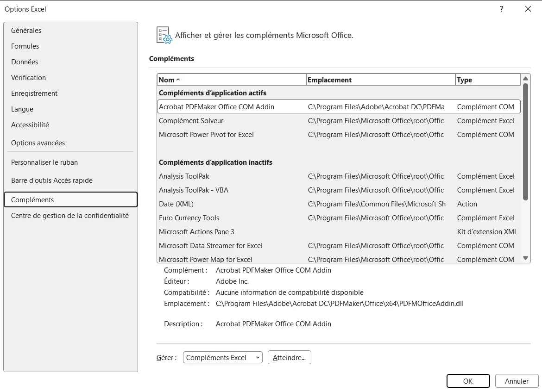542x392 pixels.
Task: Select Microsoft Data Streamer for Excel row
Action: pos(339,246)
